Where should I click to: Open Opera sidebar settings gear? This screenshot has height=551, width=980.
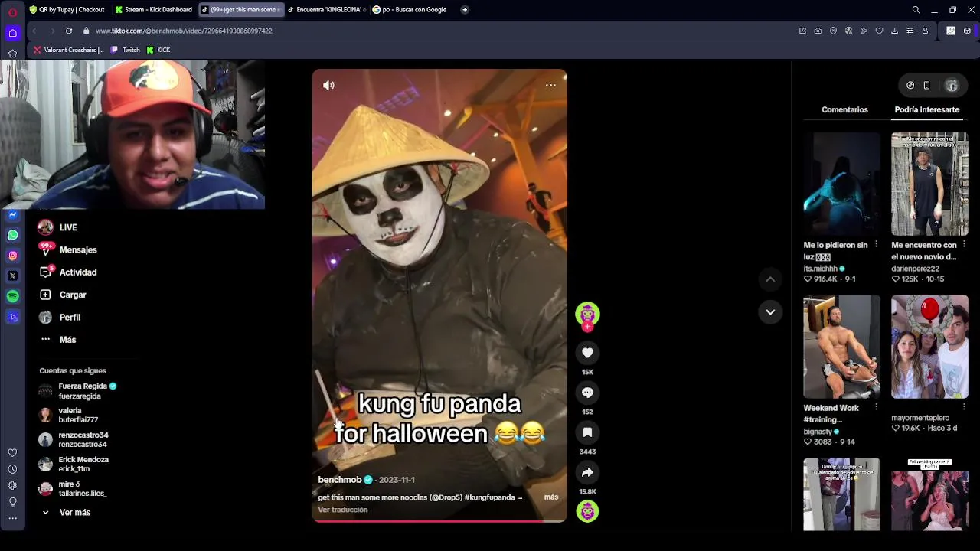(12, 485)
